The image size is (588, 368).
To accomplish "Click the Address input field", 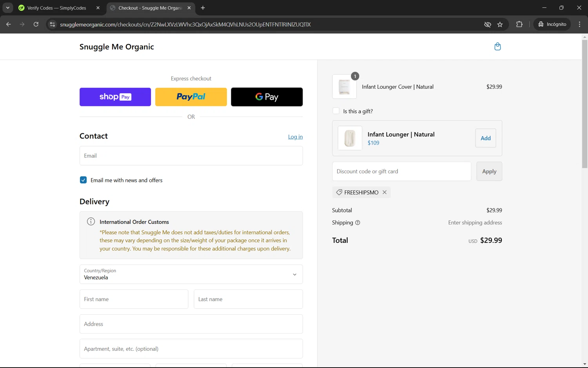I will pyautogui.click(x=191, y=324).
